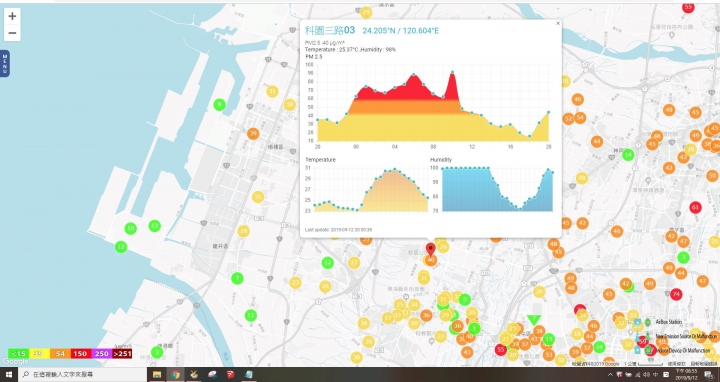This screenshot has height=382, width=720.
Task: Click the last PM2.5 data point at hour 20
Action: coord(548,112)
